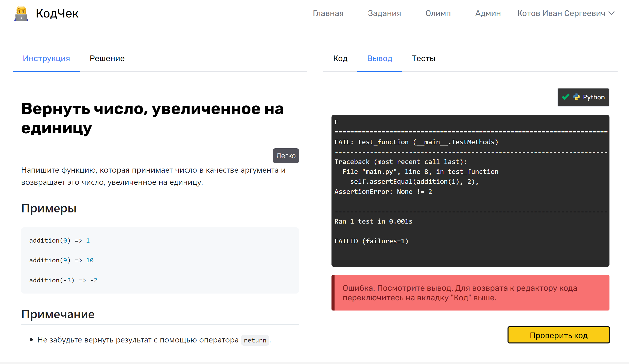Click the Python logo icon

(x=576, y=97)
